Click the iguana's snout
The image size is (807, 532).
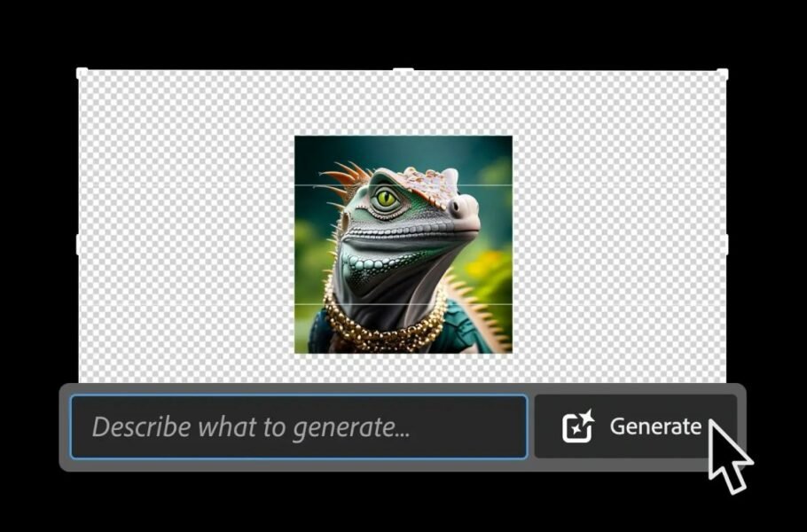(463, 209)
